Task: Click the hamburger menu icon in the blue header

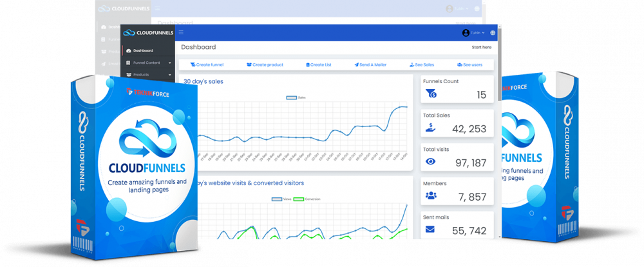Action: (181, 32)
